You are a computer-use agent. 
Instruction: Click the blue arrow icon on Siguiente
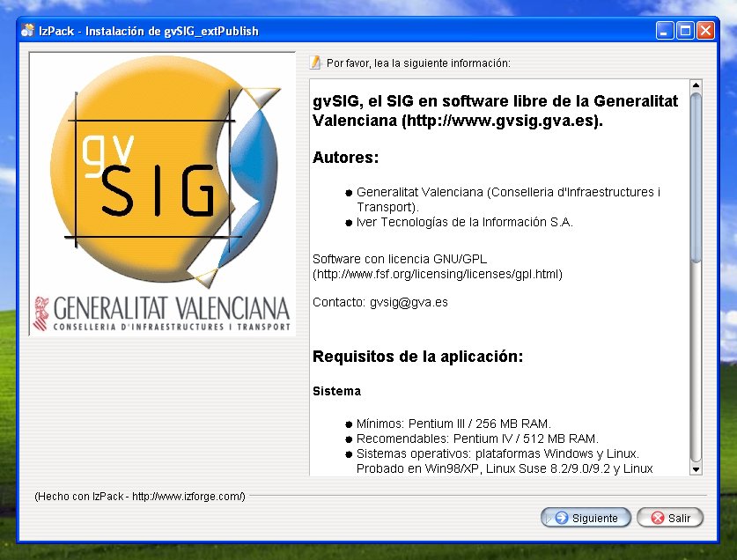tap(561, 518)
